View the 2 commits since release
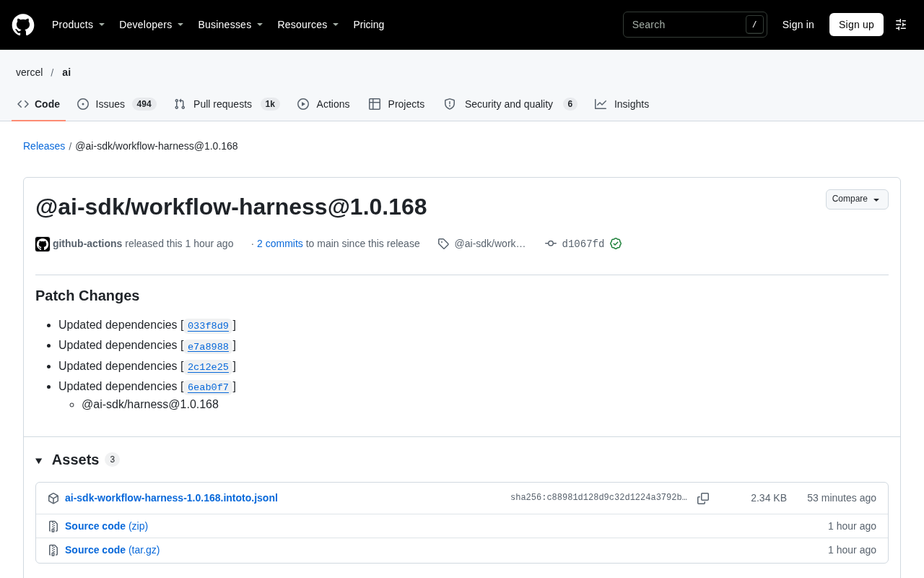Viewport: 924px width, 578px height. tap(280, 243)
